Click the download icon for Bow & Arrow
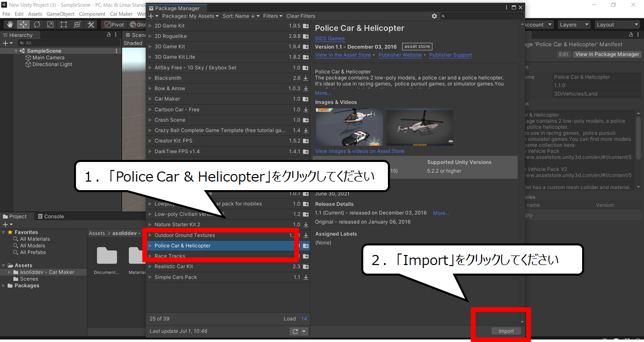The width and height of the screenshot is (644, 342). pyautogui.click(x=305, y=89)
